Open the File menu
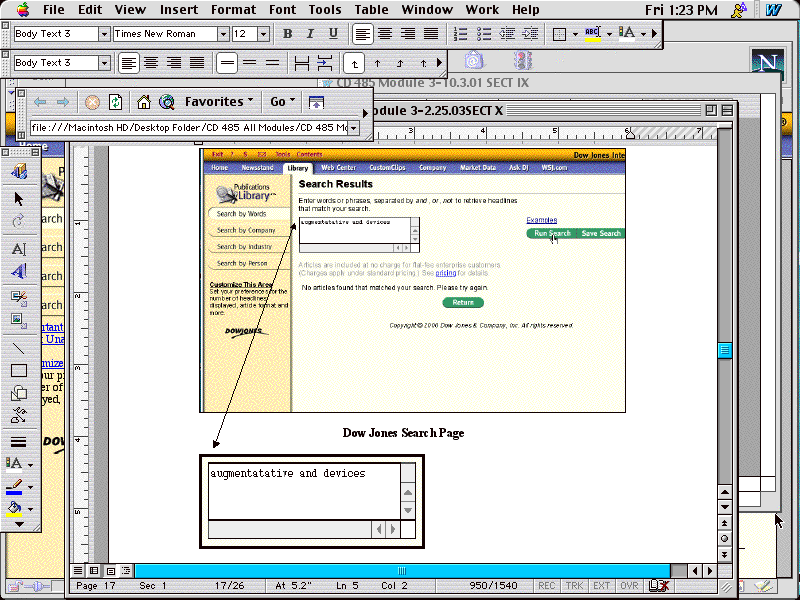The height and width of the screenshot is (600, 800). pos(54,10)
